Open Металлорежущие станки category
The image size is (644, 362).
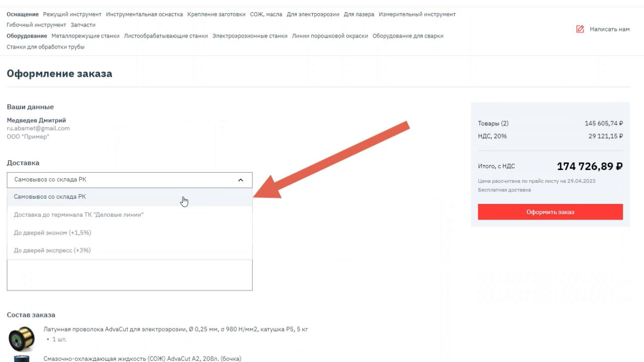point(85,36)
